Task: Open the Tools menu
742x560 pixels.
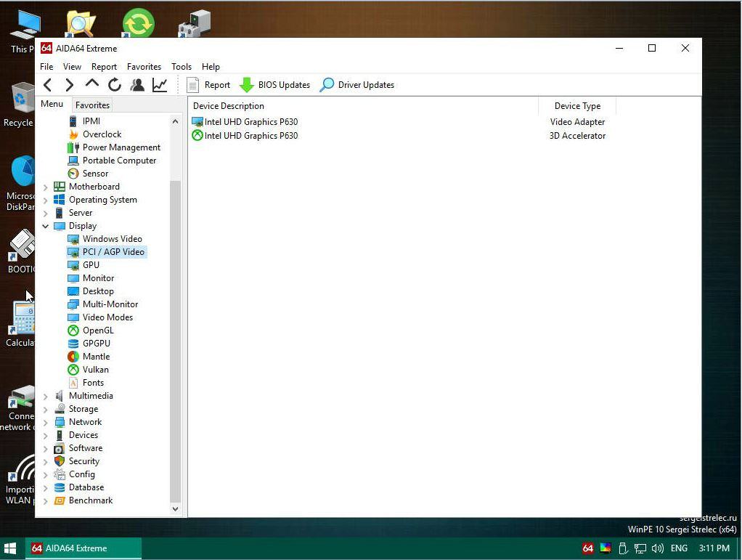Action: click(x=182, y=67)
